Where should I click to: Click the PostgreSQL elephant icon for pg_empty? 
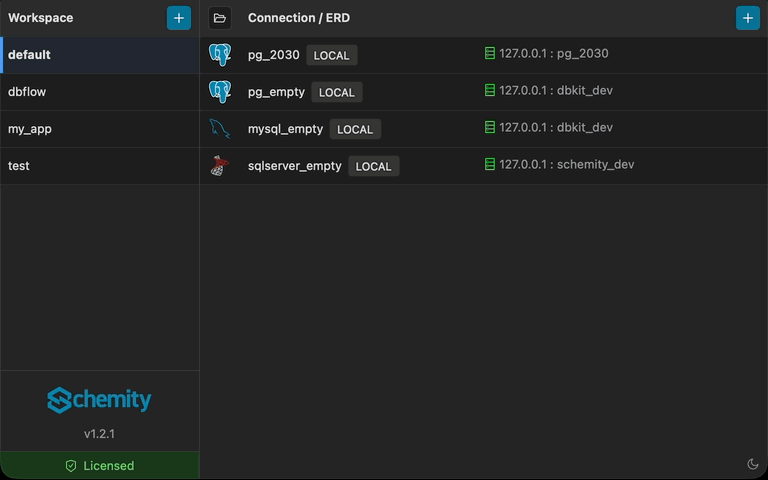click(x=220, y=92)
